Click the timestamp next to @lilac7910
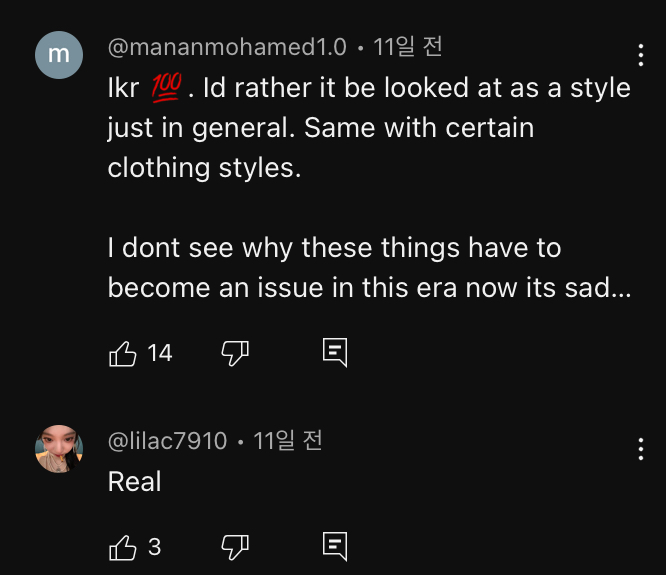 288,441
